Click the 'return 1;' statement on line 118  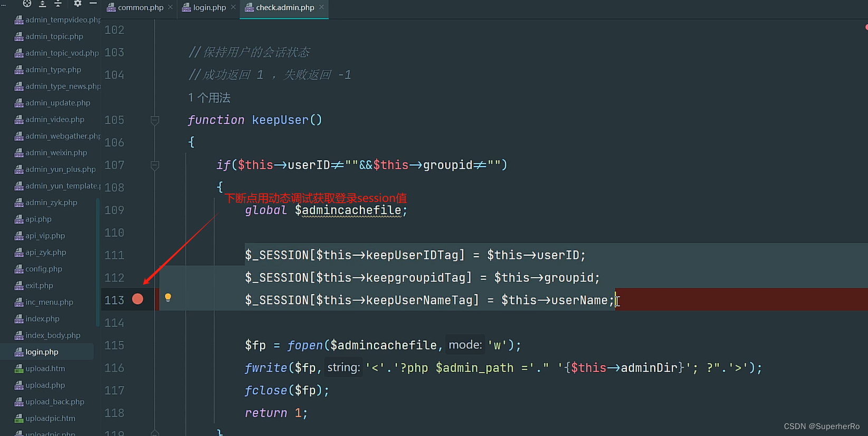click(276, 413)
